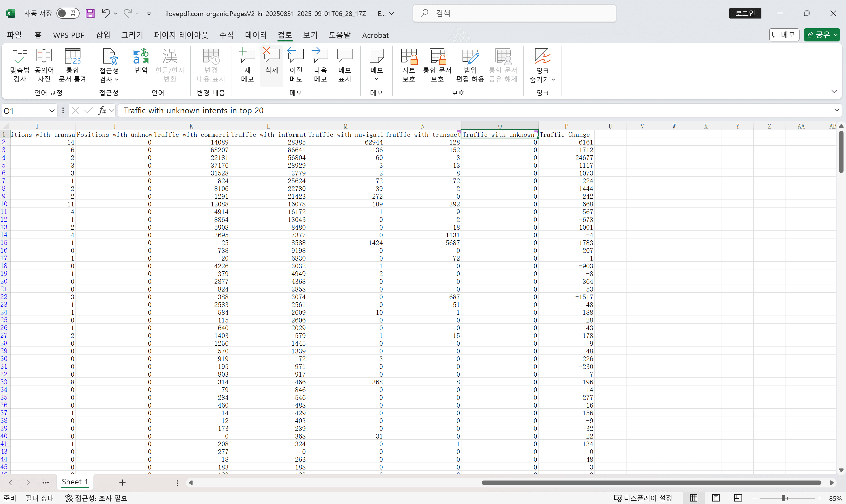
Task: Click cell with value 24677
Action: [566, 158]
